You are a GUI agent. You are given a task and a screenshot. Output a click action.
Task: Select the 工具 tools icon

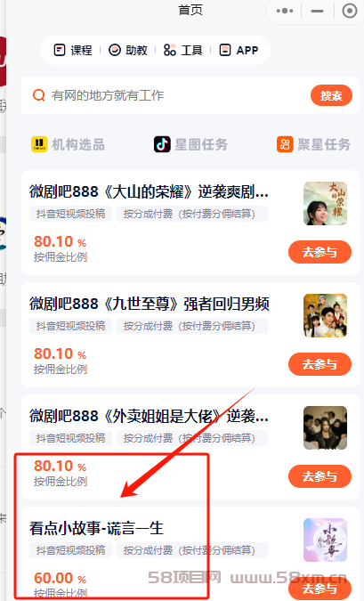(170, 50)
